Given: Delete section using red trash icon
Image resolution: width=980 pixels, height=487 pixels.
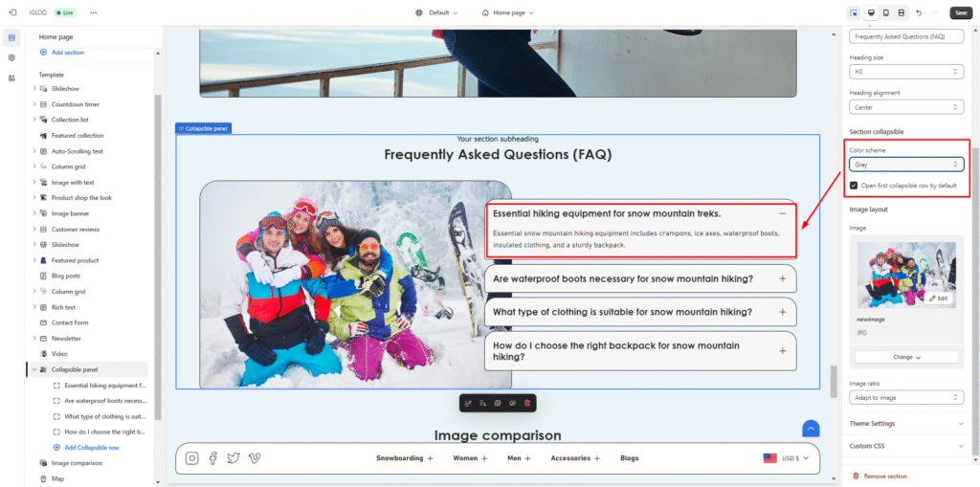Looking at the screenshot, I should pos(526,404).
